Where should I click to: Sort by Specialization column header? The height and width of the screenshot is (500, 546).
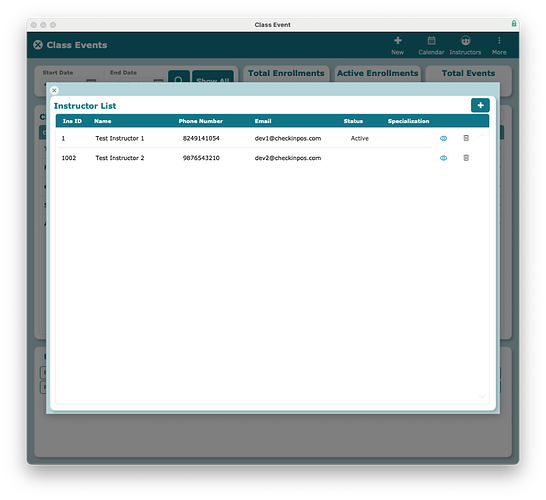click(408, 121)
